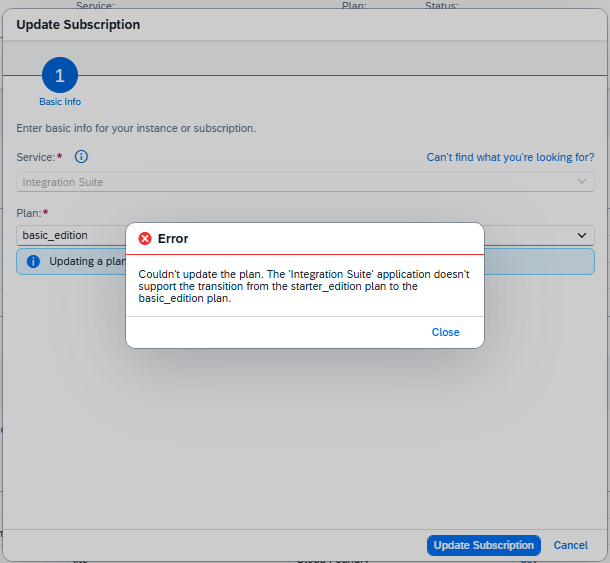This screenshot has width=610, height=563.
Task: Click the 'Plan:' field label
Action: point(29,213)
